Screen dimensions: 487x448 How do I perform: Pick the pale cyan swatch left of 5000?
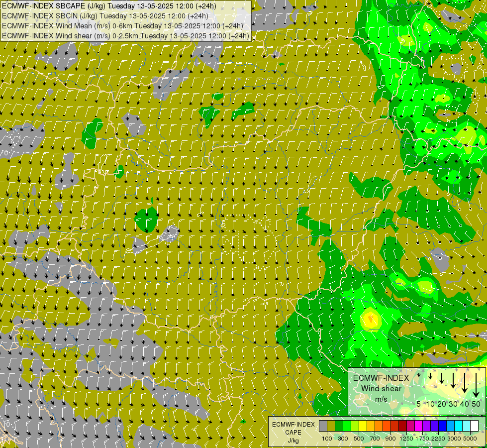click(467, 426)
